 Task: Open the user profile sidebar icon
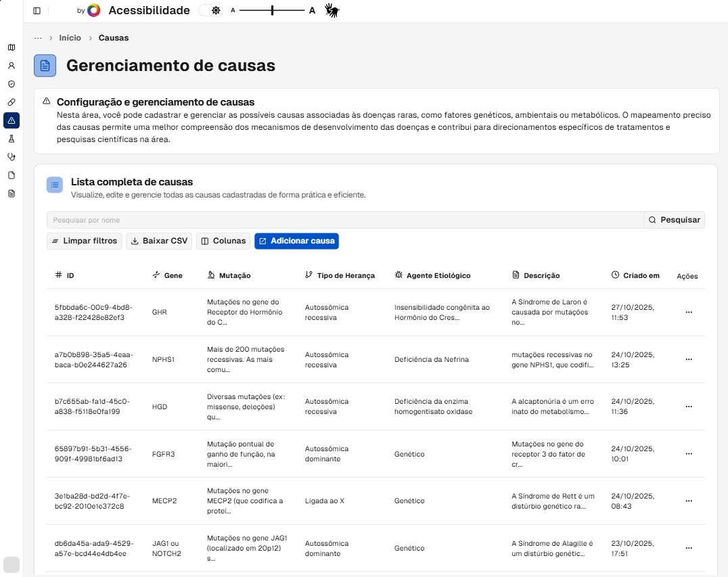pyautogui.click(x=12, y=66)
